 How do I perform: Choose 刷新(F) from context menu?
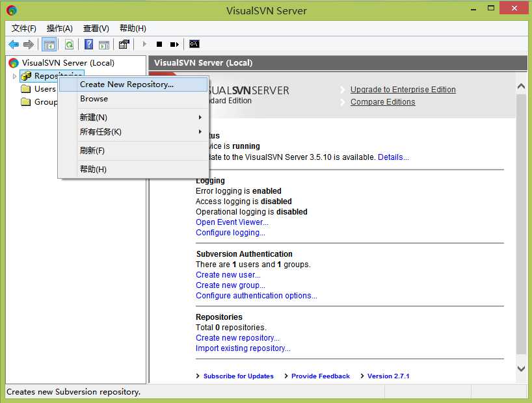[134, 151]
